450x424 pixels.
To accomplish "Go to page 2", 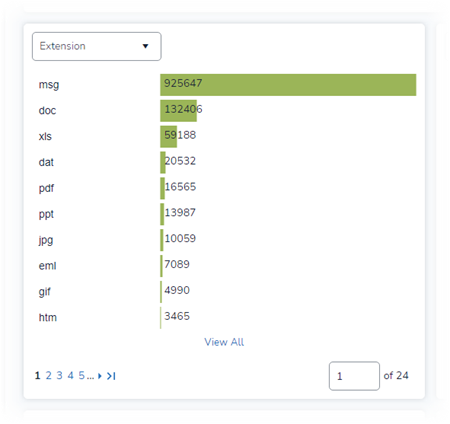I will (49, 376).
